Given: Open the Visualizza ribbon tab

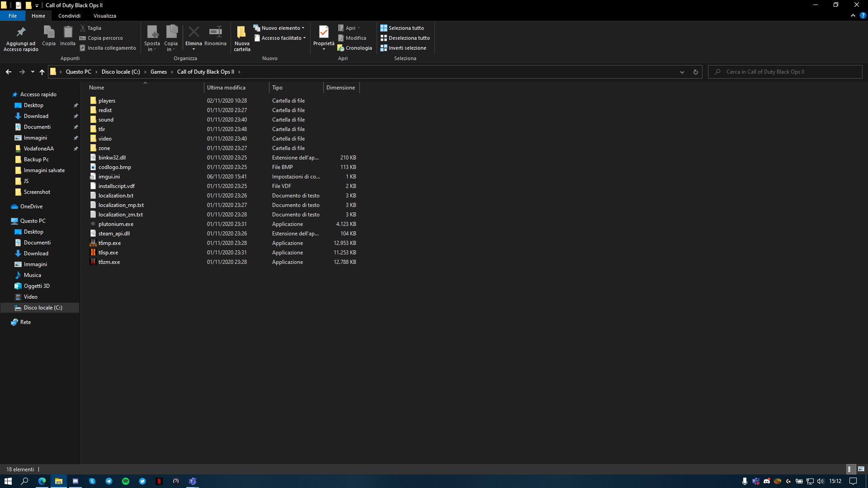Looking at the screenshot, I should tap(104, 16).
